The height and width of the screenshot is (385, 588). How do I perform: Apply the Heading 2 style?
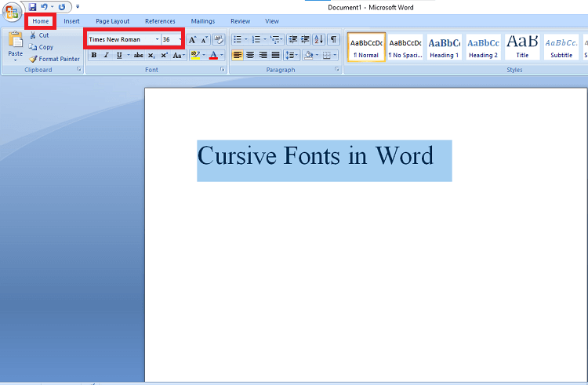pos(484,47)
